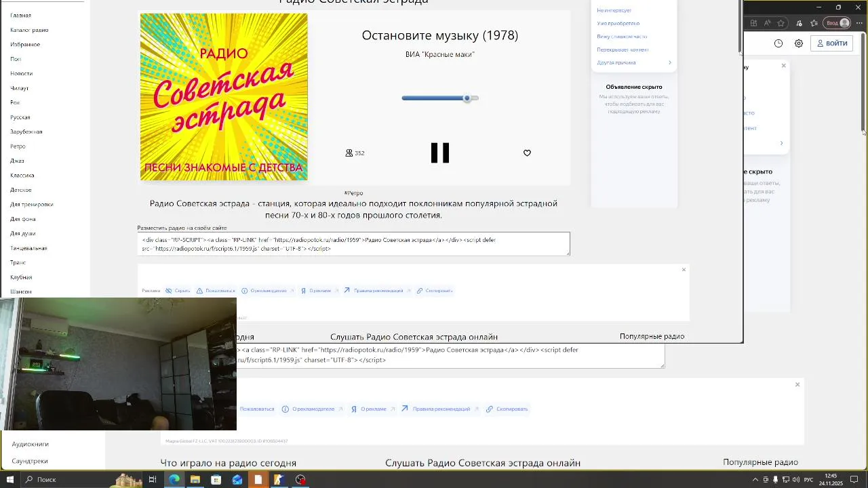Select the Рок genre in the sidebar
Image resolution: width=868 pixels, height=488 pixels.
coord(15,102)
